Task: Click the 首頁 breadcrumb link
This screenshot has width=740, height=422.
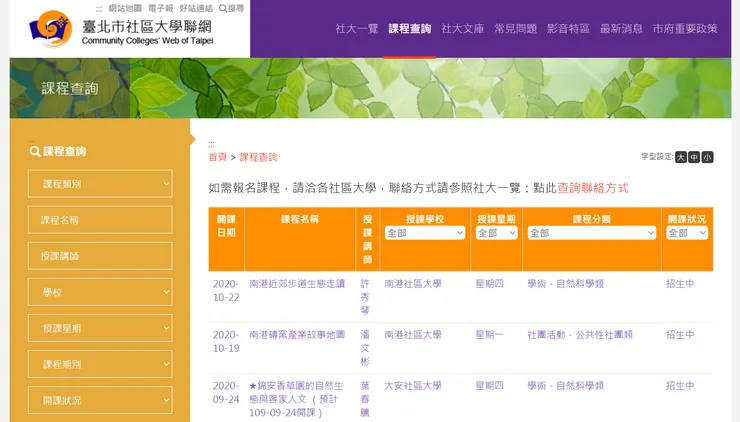Action: 218,157
